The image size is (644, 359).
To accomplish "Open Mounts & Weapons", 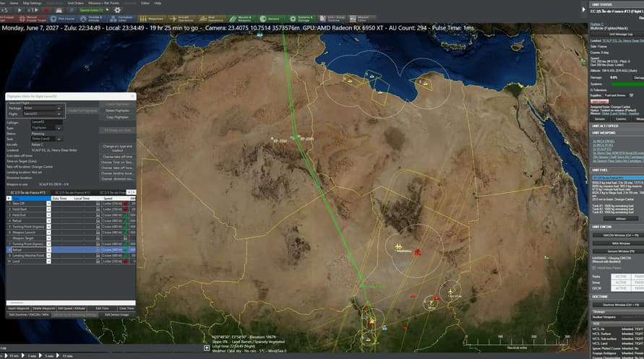I will coord(241,19).
